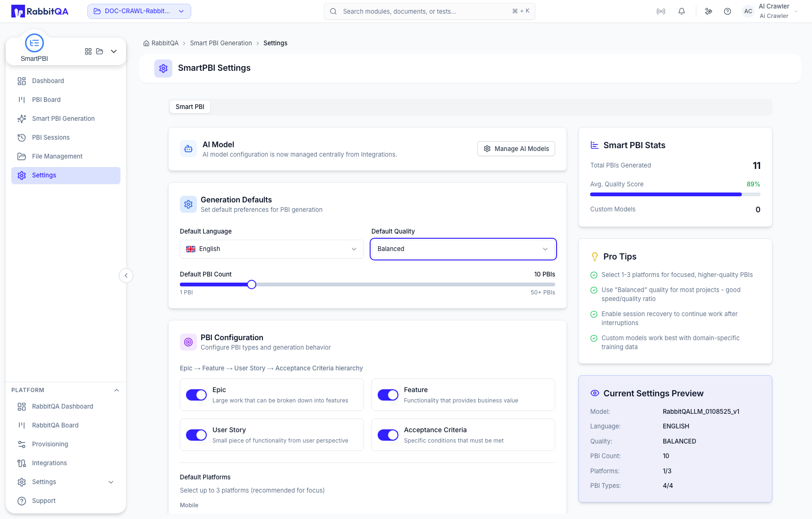
Task: Click the search magnifier icon
Action: (333, 11)
